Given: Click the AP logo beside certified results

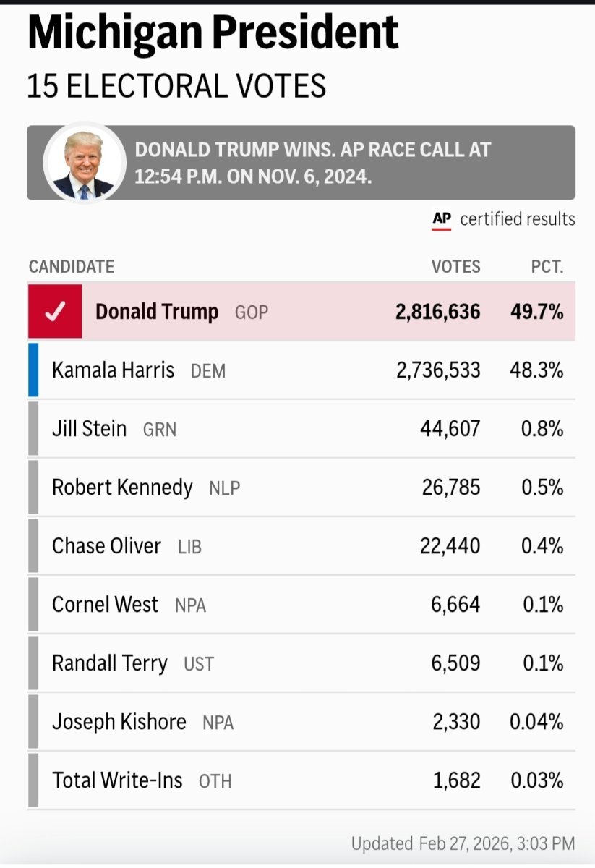Looking at the screenshot, I should tap(441, 219).
